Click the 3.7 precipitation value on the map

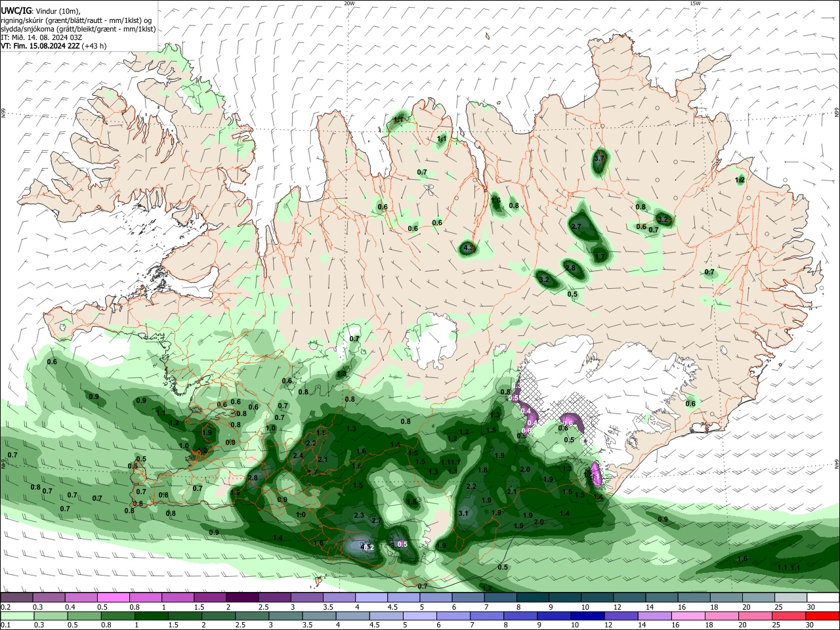(x=598, y=159)
